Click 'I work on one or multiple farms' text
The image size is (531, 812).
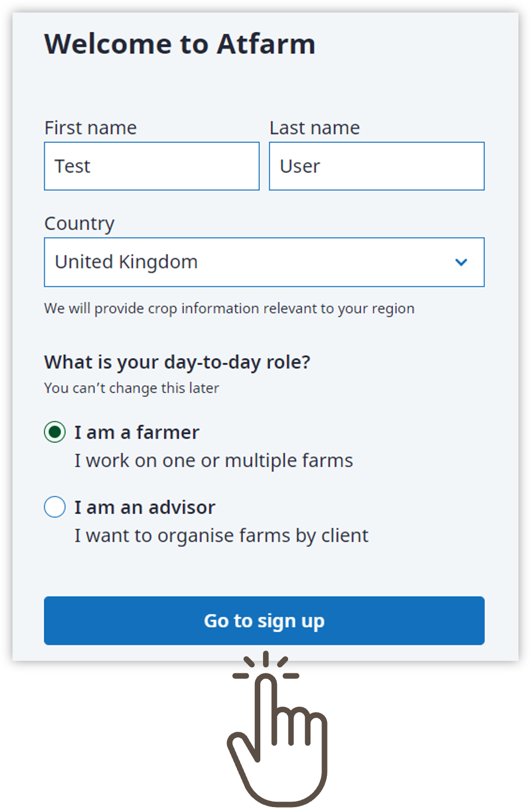[x=214, y=461]
